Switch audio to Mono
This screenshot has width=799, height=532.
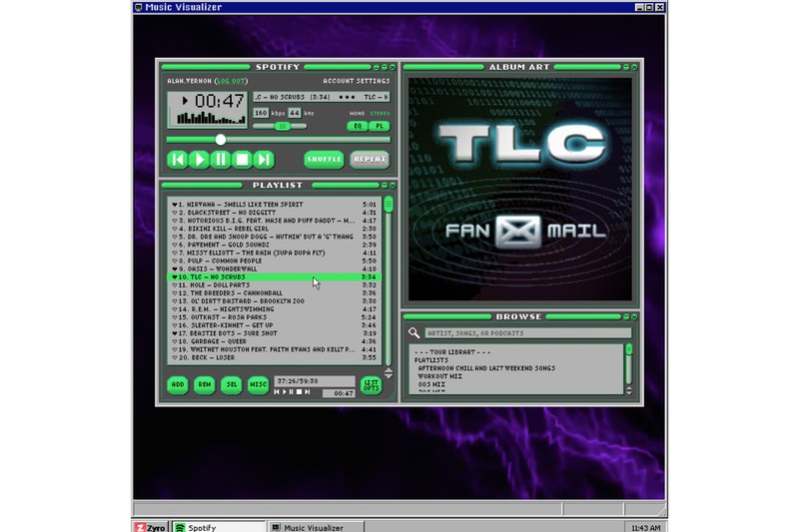point(358,113)
